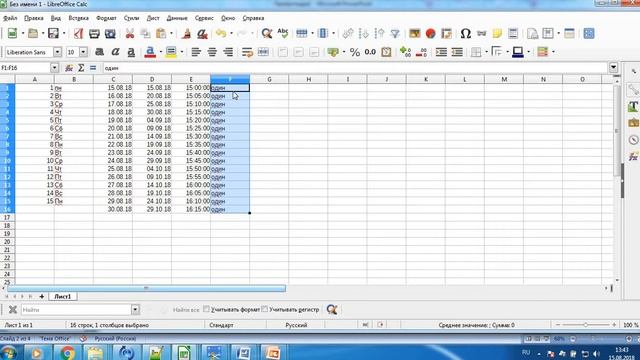
Task: Align cell text to the right
Action: [228, 52]
